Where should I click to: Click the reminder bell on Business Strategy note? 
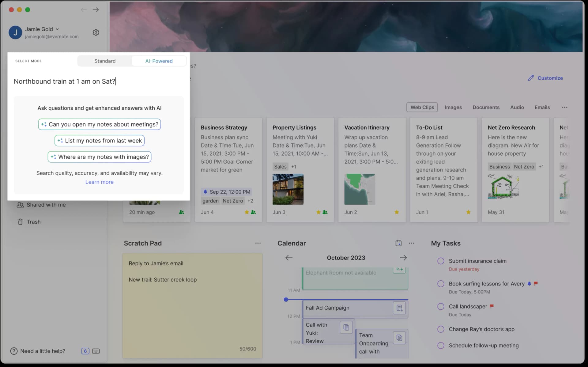pyautogui.click(x=205, y=192)
